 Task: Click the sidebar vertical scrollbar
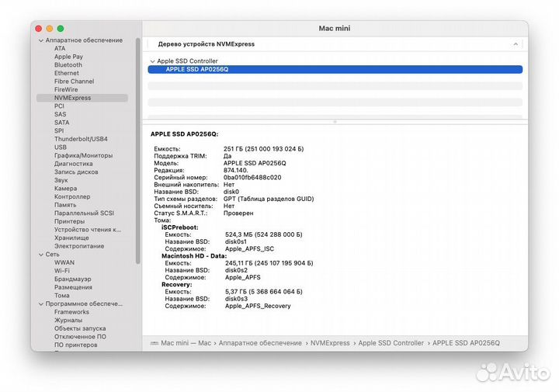tap(138, 151)
